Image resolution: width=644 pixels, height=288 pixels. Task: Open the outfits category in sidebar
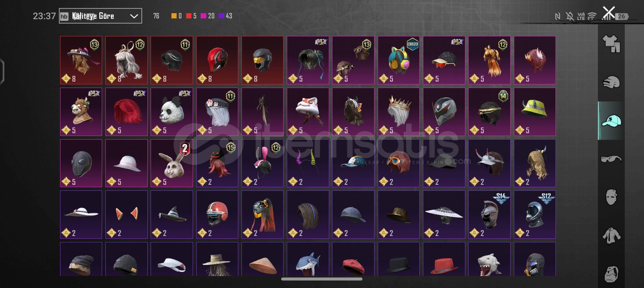click(x=611, y=44)
